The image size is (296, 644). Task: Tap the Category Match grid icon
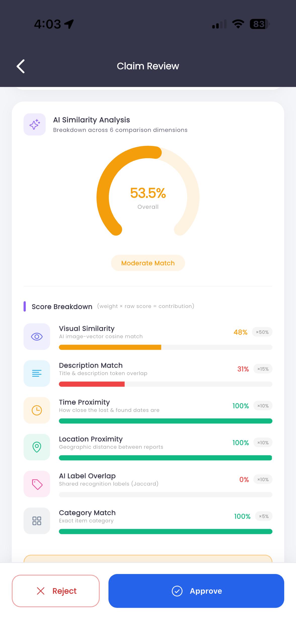(37, 521)
